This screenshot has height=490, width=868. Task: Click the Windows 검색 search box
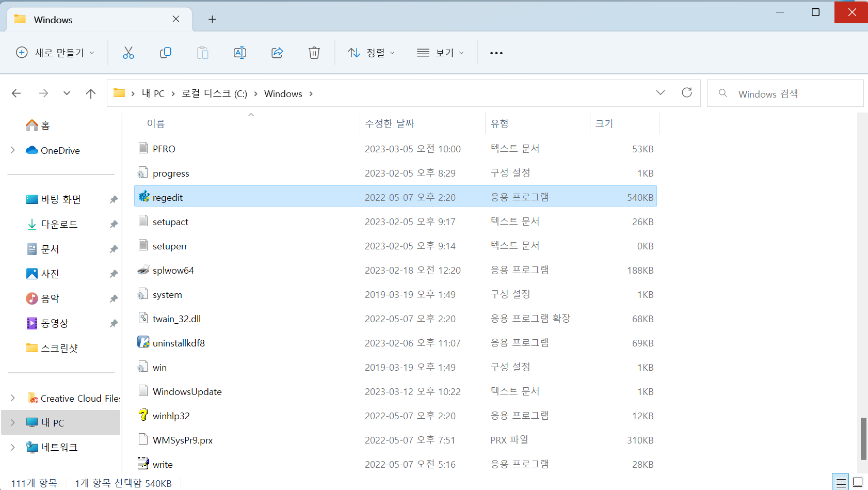coord(785,93)
